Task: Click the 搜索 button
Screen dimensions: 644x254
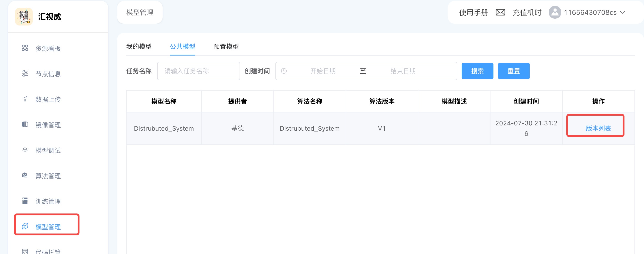Action: point(477,71)
